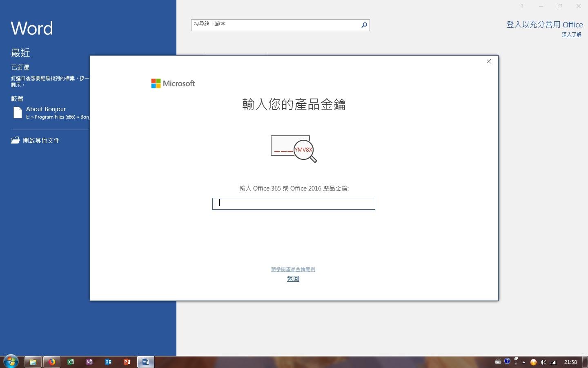588x368 pixels.
Task: Click 登入以充分善用 Office sign-in link
Action: click(x=545, y=25)
